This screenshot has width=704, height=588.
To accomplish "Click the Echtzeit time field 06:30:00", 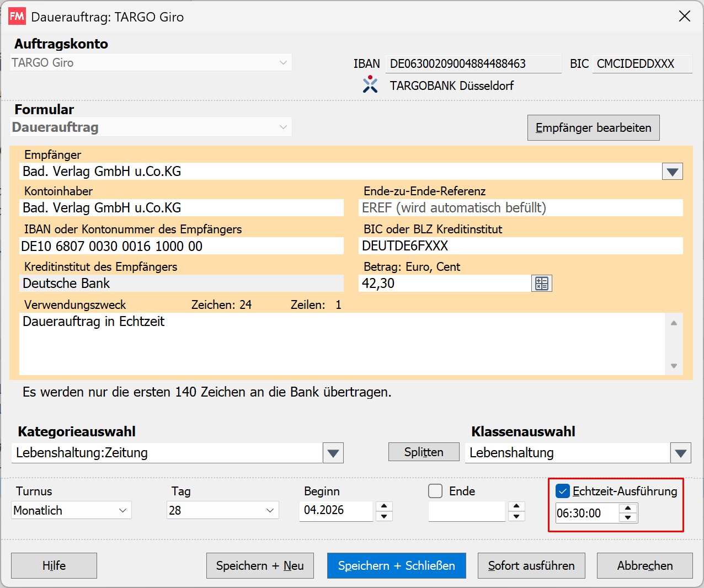I will coord(587,513).
